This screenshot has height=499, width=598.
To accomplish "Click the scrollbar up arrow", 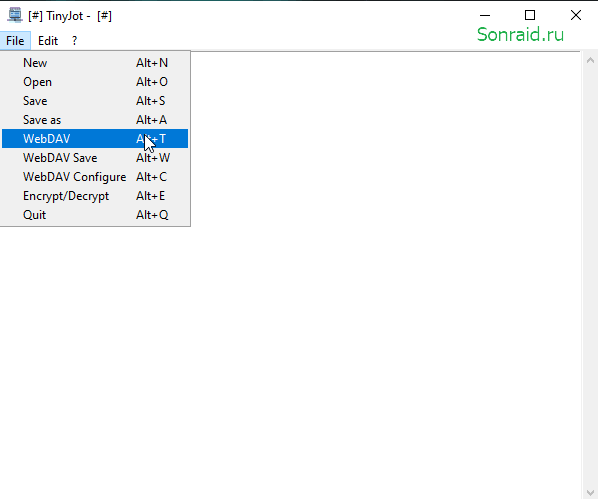I will [590, 60].
